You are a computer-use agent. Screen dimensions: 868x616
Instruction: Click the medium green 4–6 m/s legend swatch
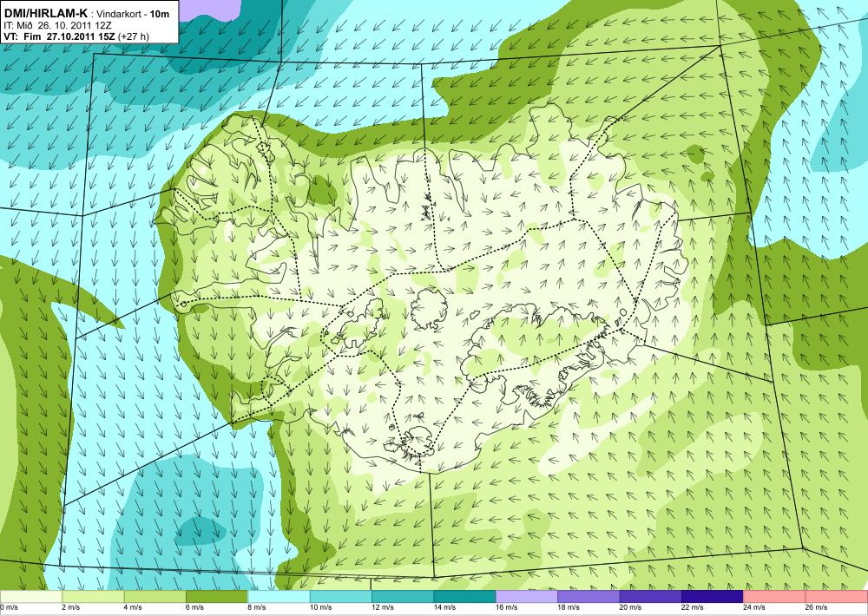pyautogui.click(x=155, y=597)
